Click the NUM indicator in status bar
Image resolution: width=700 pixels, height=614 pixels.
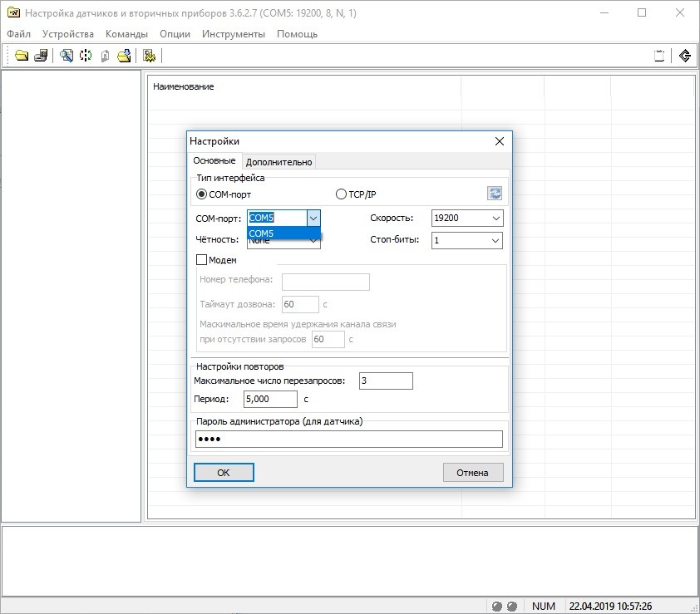pos(544,606)
